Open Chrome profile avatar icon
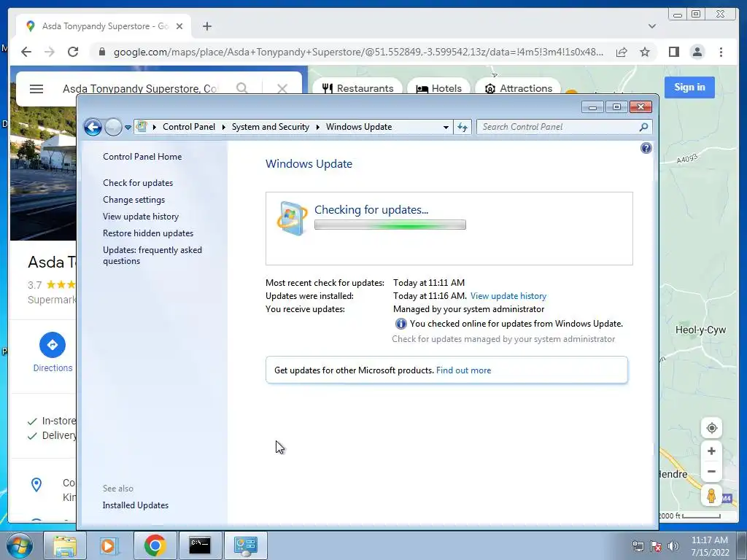The width and height of the screenshot is (747, 560). click(697, 52)
